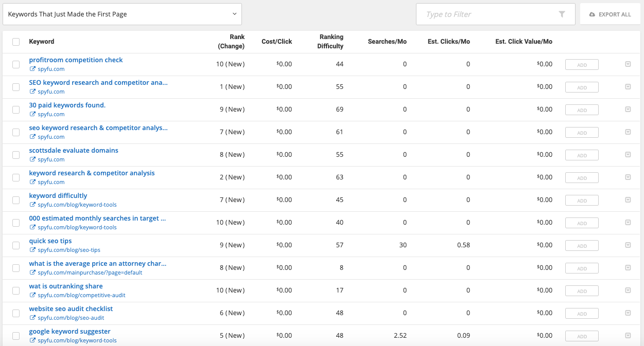The width and height of the screenshot is (644, 346).
Task: Select checkbox for scottsdale evaluate domains
Action: pos(16,155)
